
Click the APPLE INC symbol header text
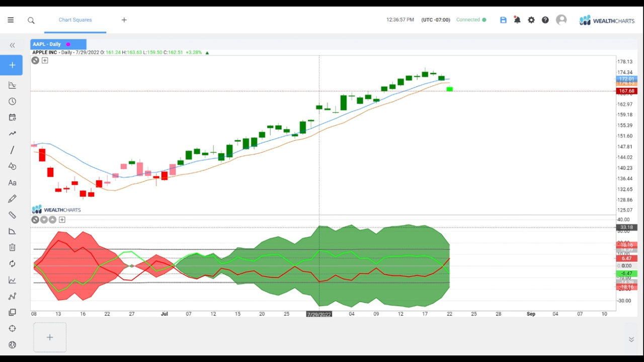[45, 52]
